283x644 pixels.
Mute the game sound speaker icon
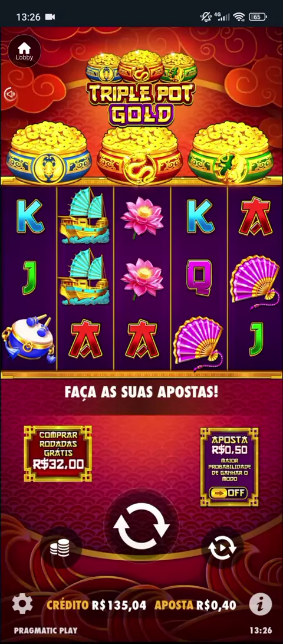10,94
